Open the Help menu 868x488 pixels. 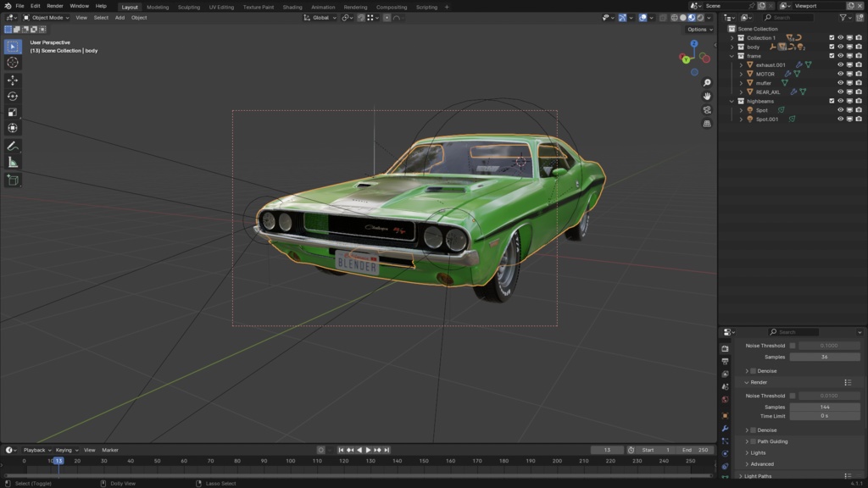(x=101, y=6)
